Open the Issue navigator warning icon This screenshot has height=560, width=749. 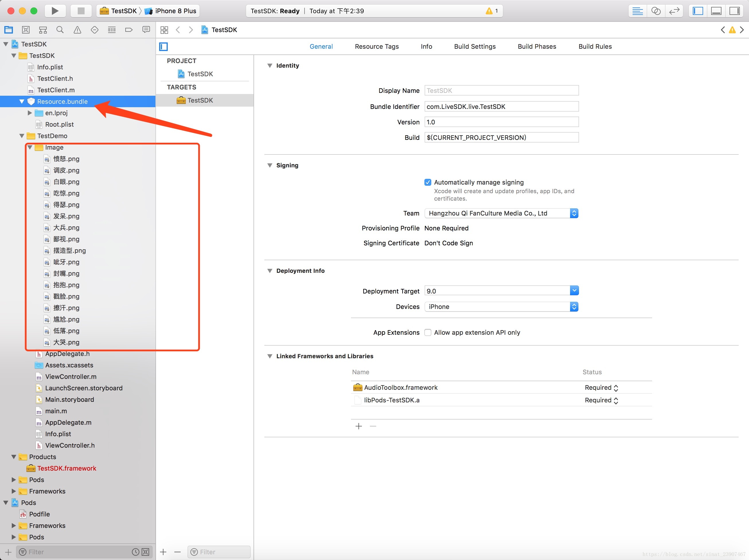(77, 30)
